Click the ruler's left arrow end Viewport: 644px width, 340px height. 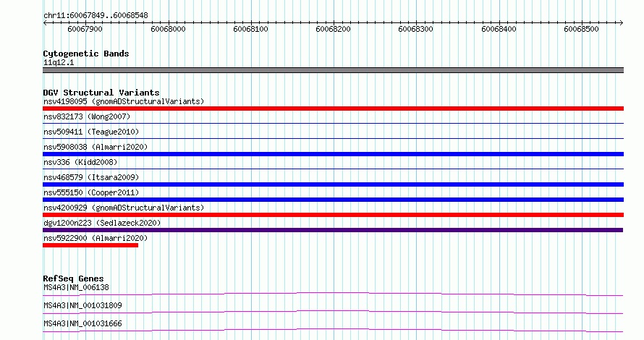[45, 23]
